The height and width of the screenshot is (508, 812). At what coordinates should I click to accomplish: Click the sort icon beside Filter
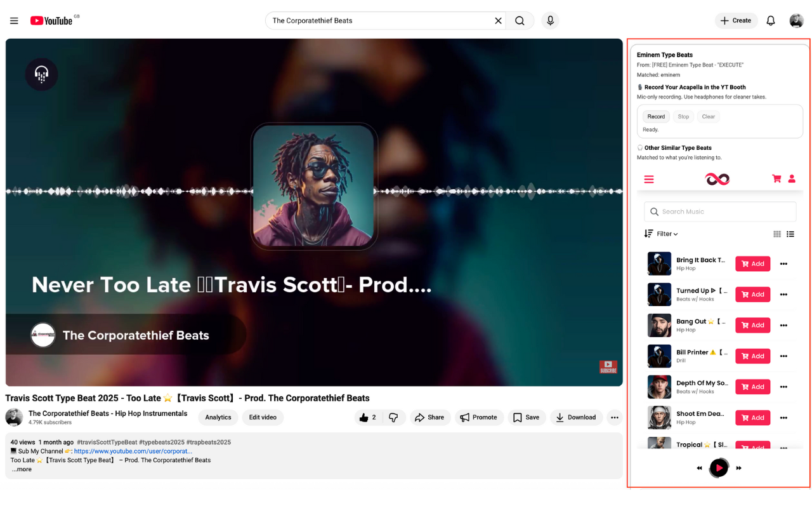point(648,234)
